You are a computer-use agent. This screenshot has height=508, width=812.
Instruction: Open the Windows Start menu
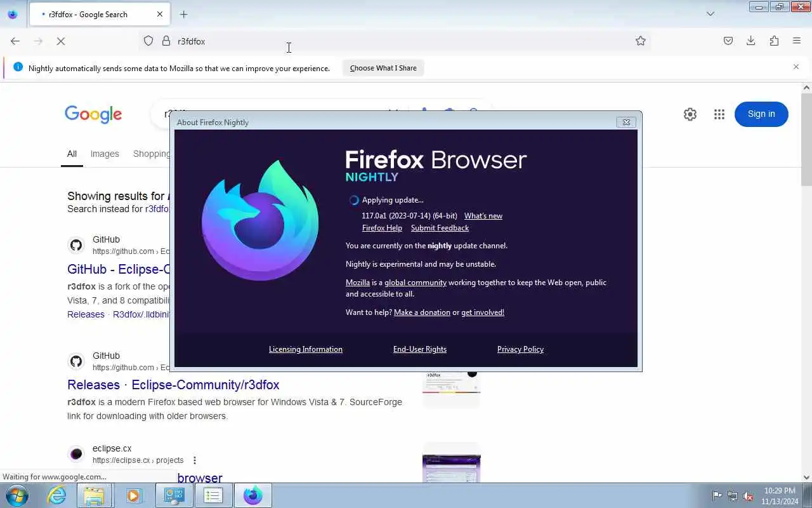click(16, 495)
